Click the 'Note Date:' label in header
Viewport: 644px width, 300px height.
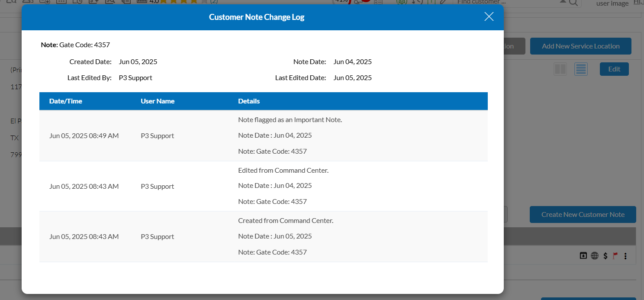click(309, 61)
